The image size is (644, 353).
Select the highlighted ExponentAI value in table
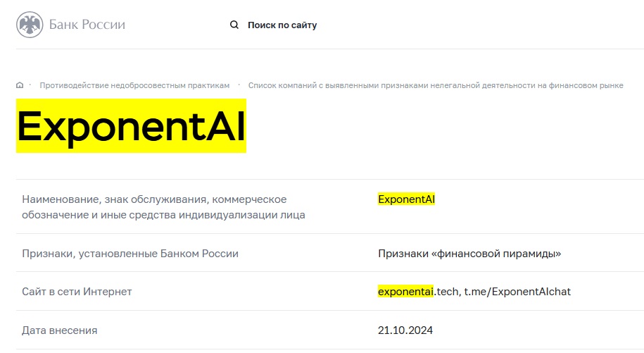click(x=406, y=199)
